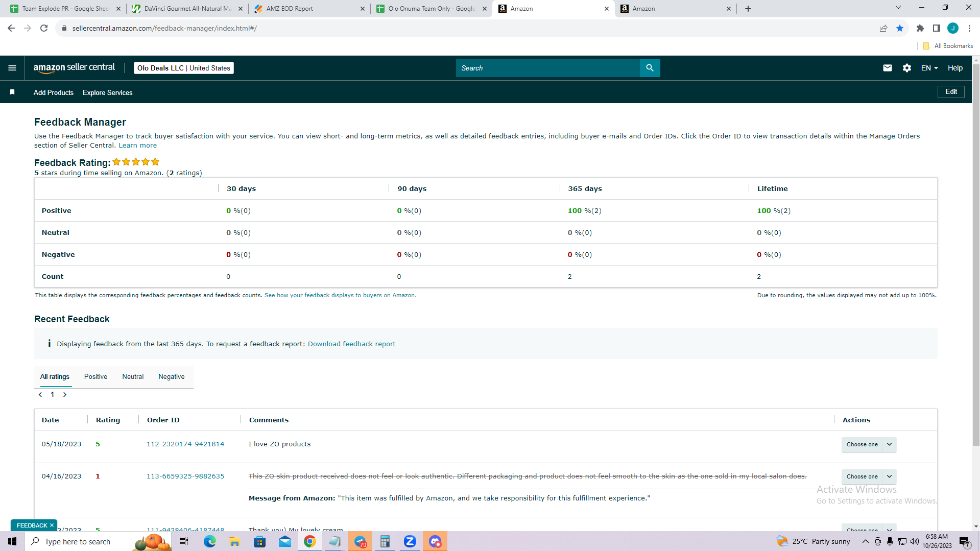
Task: Open the Seller Central hamburger menu
Action: pos(12,68)
